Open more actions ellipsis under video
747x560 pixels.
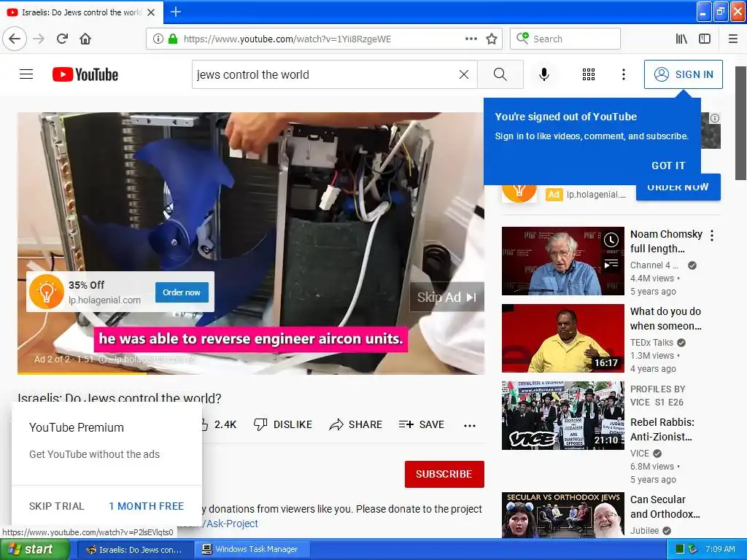470,425
